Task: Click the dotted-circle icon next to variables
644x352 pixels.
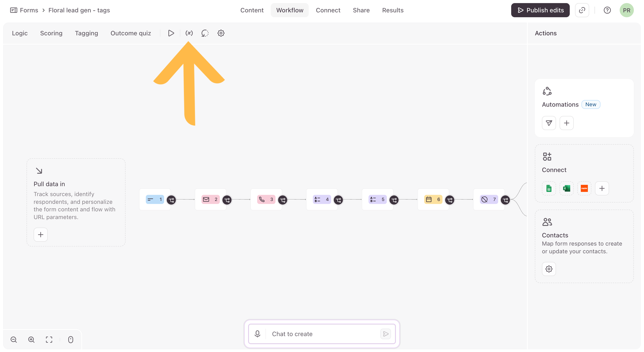Action: [x=205, y=33]
